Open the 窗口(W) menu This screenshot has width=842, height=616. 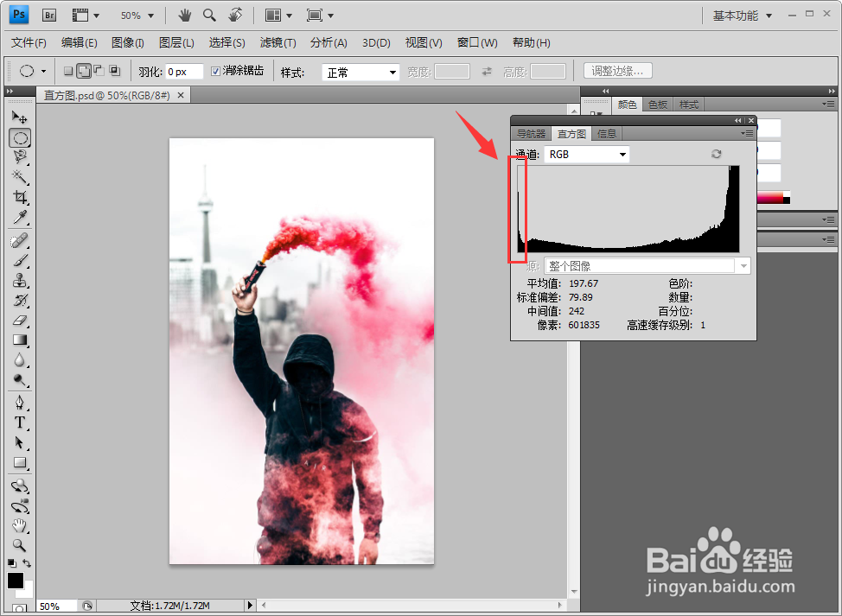[x=477, y=43]
